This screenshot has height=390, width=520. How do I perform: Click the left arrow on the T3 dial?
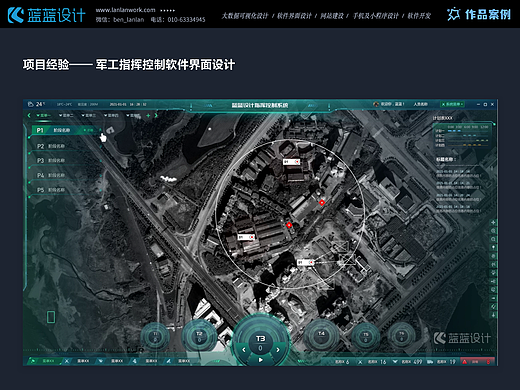coord(244,349)
